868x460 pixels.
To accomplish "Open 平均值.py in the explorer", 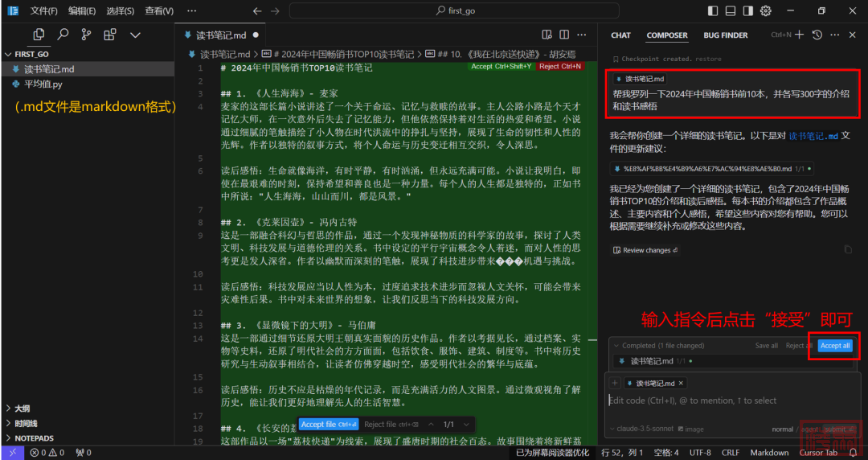I will pos(43,84).
